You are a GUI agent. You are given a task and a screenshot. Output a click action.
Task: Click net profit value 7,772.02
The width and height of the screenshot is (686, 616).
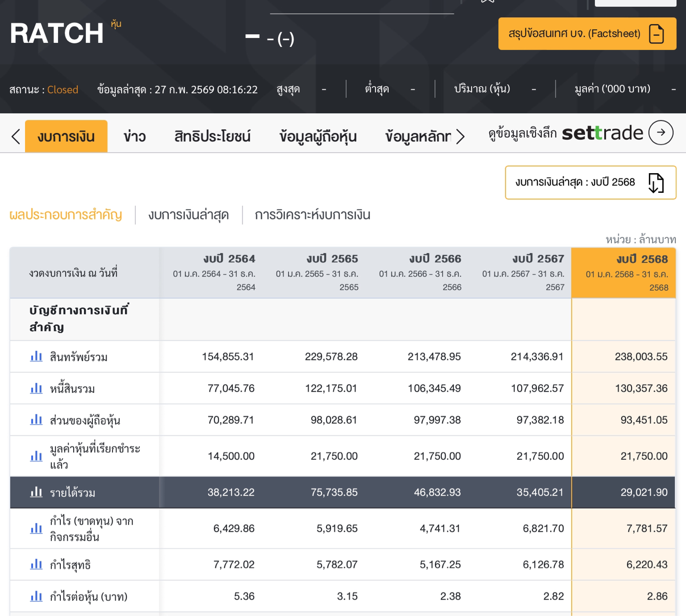point(234,564)
